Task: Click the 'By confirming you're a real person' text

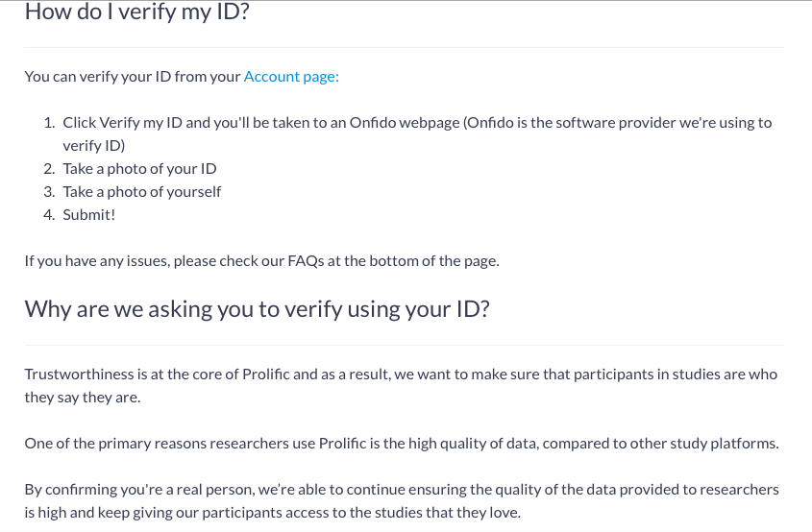Action: point(402,501)
